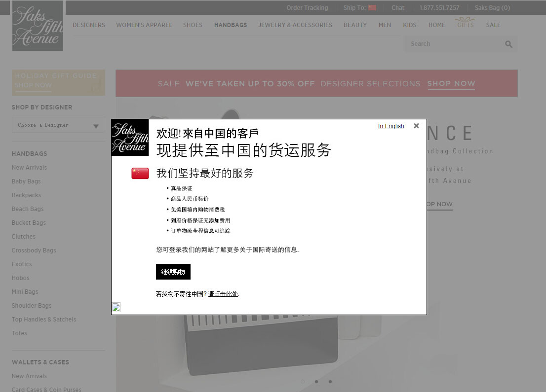Open the Jewelry & Accessories menu
This screenshot has height=392, width=546.
[295, 25]
